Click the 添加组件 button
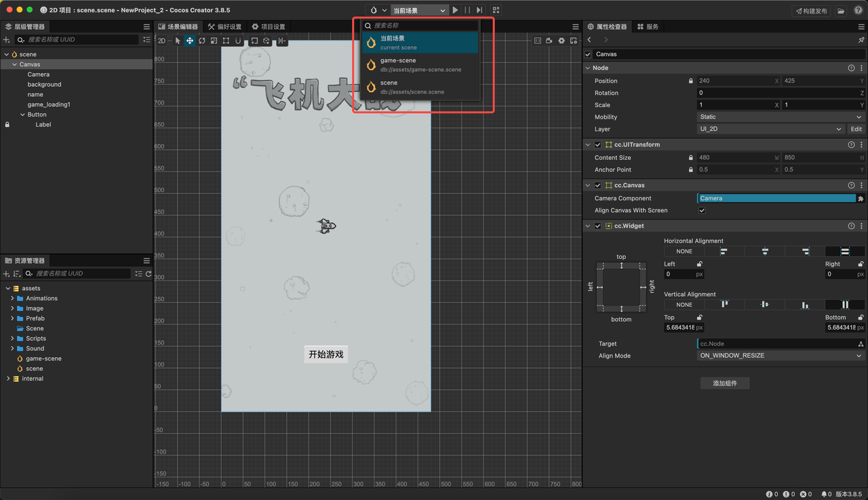Screen dimensions: 868x500 (x=725, y=383)
